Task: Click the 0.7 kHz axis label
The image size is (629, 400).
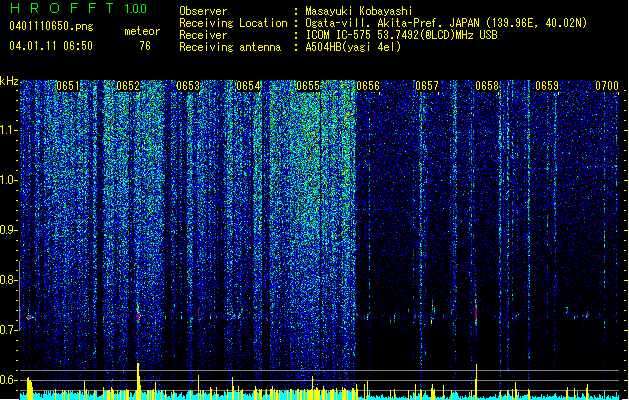Action: [9, 330]
